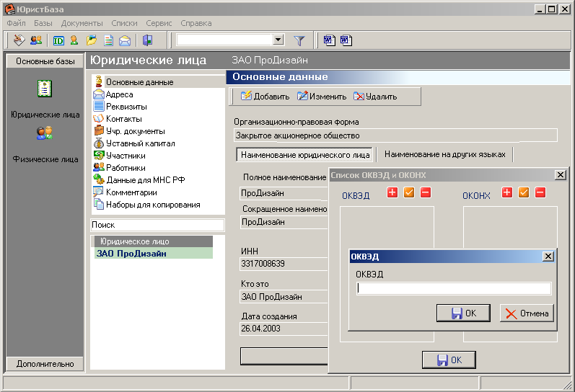Open the toolbar combo box dropdown arrow
The width and height of the screenshot is (575, 392).
[278, 39]
